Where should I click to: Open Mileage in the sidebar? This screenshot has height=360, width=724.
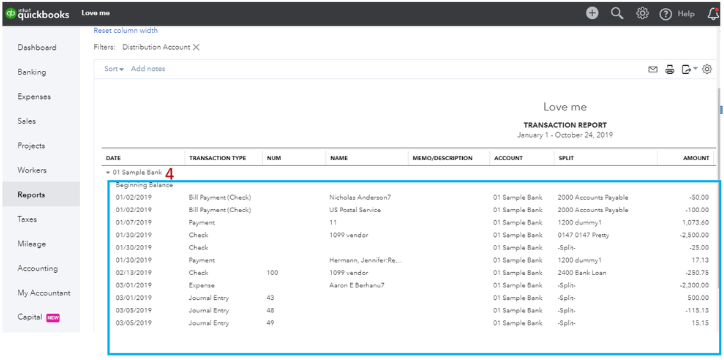pyautogui.click(x=31, y=244)
